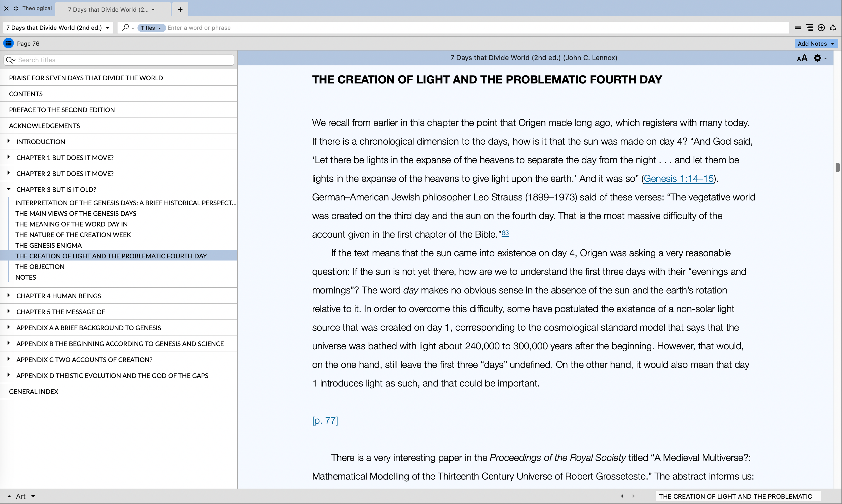Open the gear display settings menu

tap(820, 58)
